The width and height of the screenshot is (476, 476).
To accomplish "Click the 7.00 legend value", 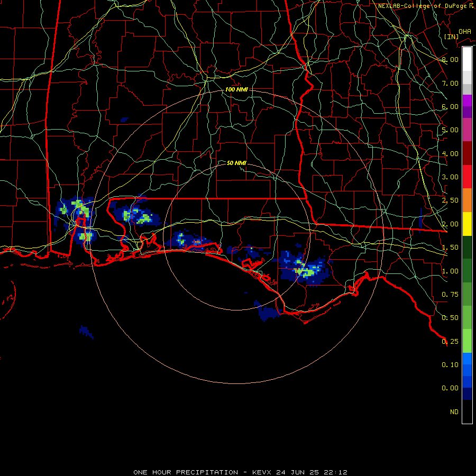I will coord(450,83).
